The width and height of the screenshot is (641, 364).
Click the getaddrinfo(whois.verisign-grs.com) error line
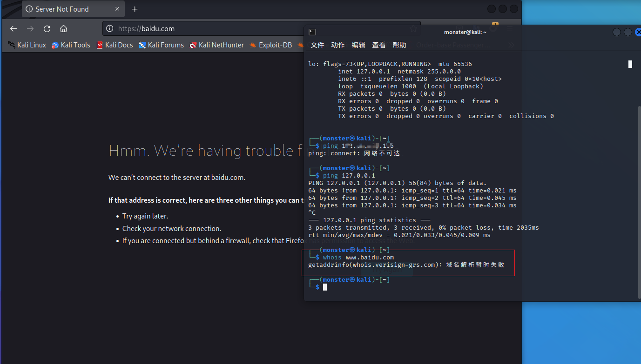406,265
